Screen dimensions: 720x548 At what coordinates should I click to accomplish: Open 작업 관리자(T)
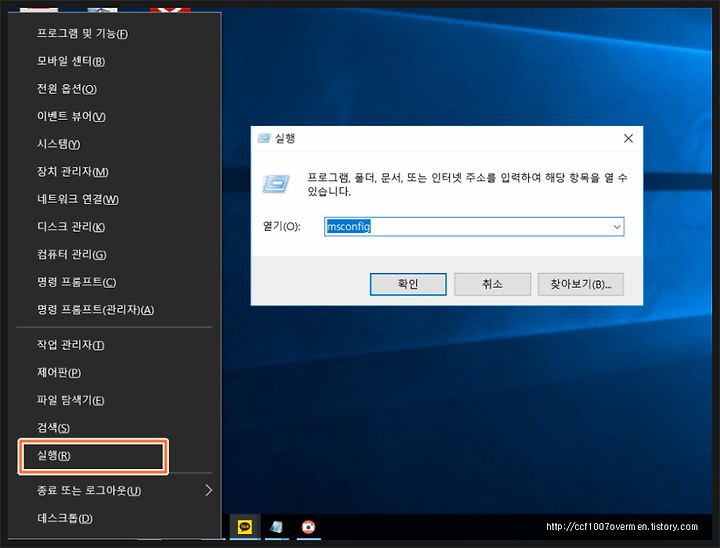tap(70, 345)
